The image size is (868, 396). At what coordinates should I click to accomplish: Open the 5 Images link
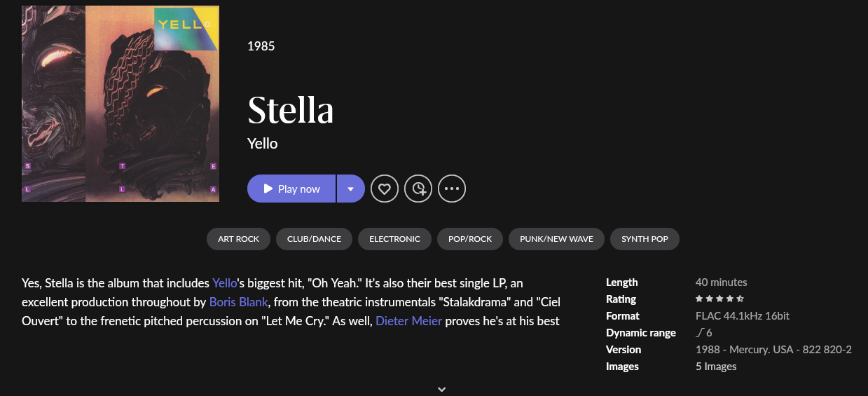coord(716,367)
